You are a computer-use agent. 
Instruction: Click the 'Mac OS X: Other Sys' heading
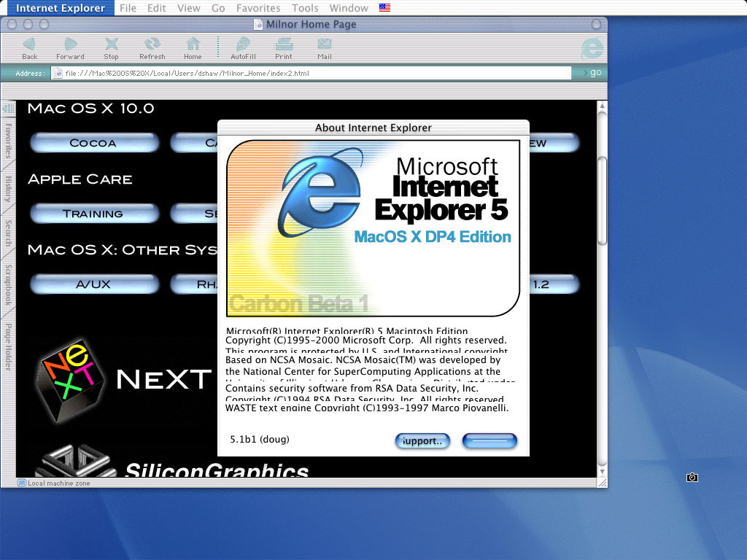123,250
